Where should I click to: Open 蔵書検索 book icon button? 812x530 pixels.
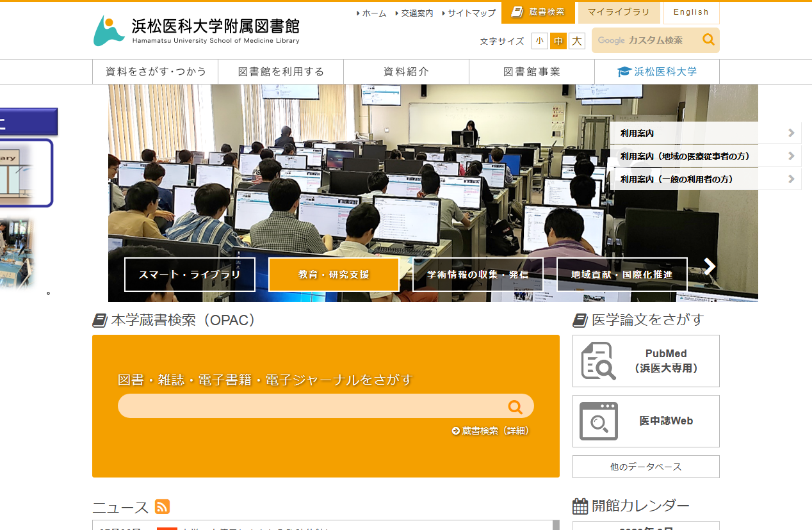[x=538, y=12]
